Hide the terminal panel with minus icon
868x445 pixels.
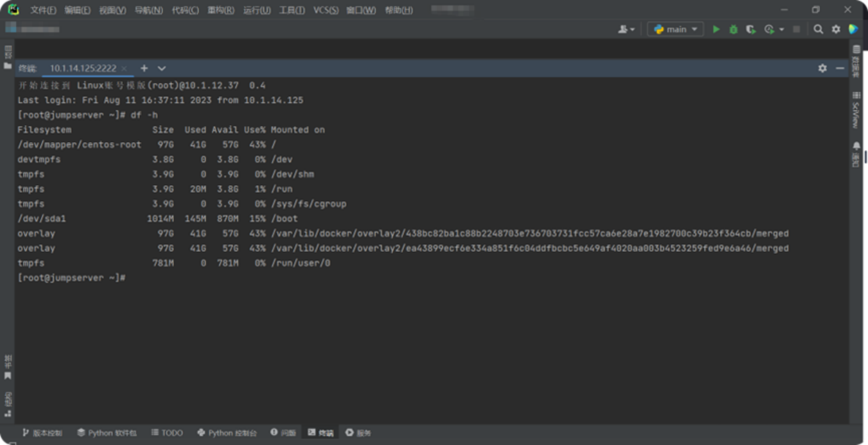pos(840,68)
